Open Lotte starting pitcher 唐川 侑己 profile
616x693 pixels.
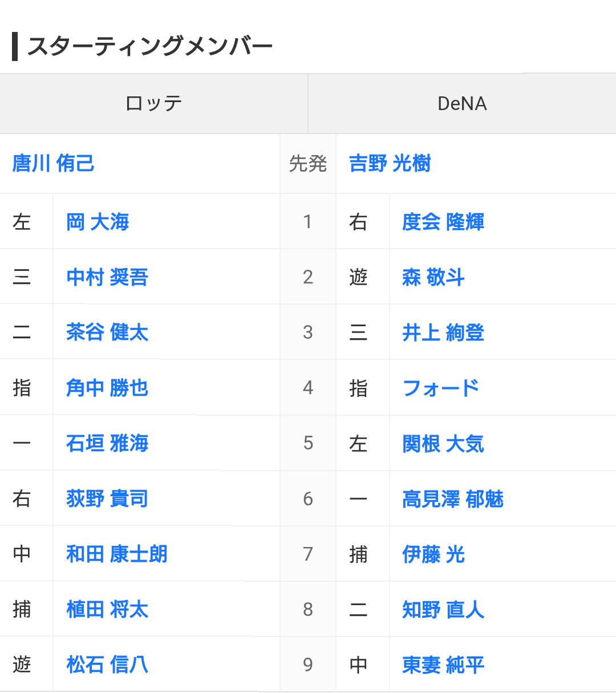(53, 164)
